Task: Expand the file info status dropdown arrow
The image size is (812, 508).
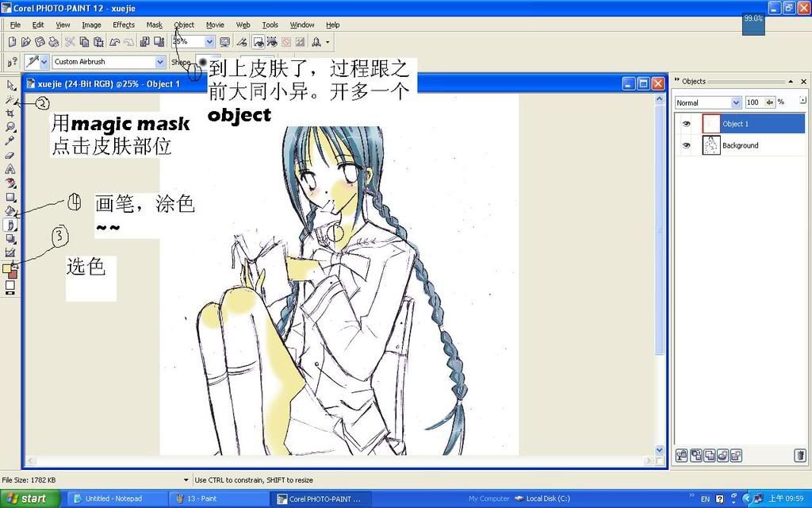Action: [x=186, y=480]
